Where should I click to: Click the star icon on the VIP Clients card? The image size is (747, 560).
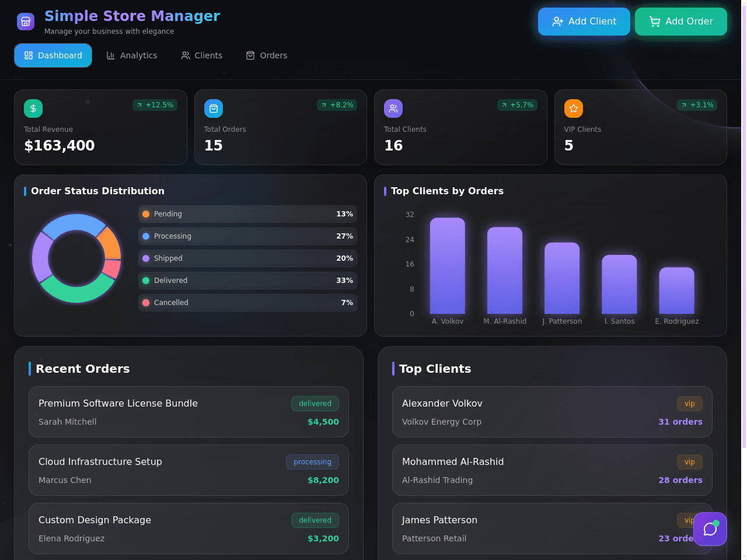point(574,108)
